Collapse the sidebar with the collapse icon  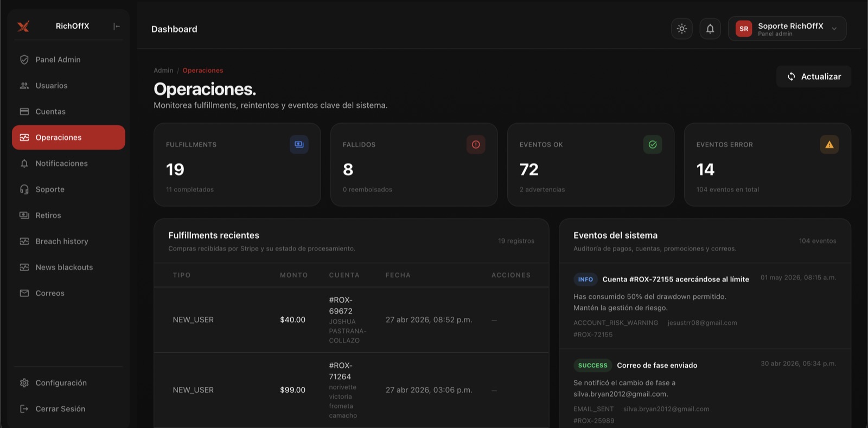pos(117,26)
